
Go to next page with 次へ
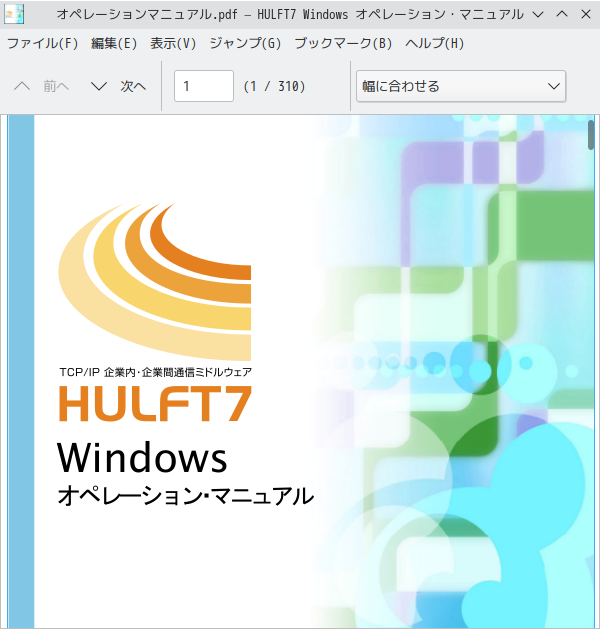[x=119, y=86]
